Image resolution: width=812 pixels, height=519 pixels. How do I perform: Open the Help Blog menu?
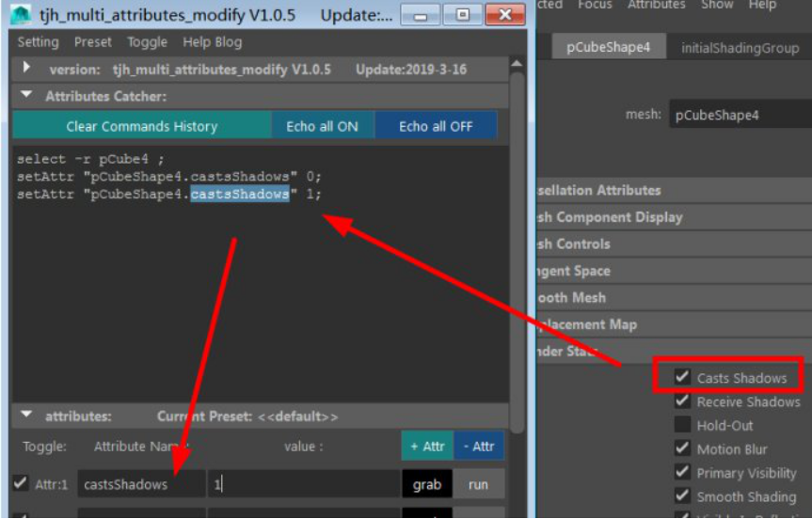(213, 42)
